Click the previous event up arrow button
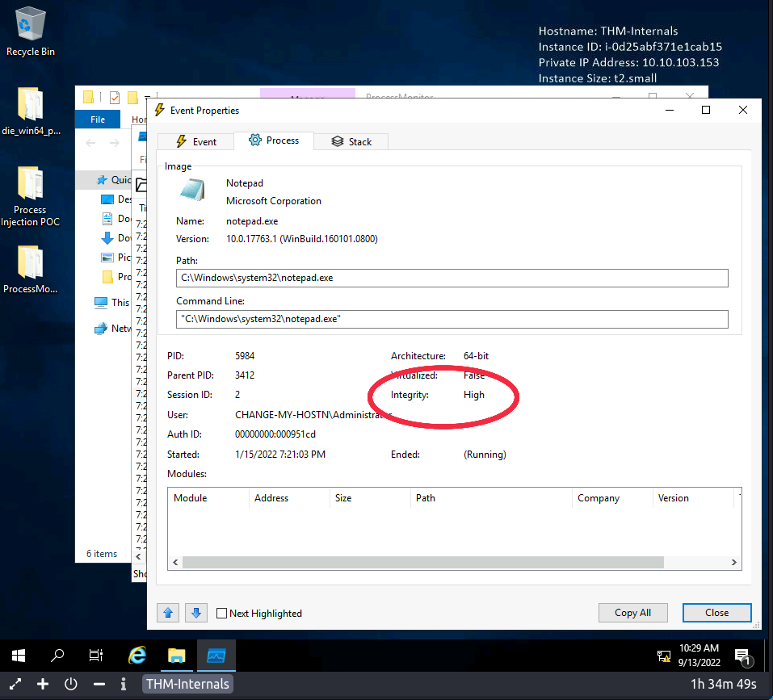Screen dimensions: 773x700 click(168, 613)
